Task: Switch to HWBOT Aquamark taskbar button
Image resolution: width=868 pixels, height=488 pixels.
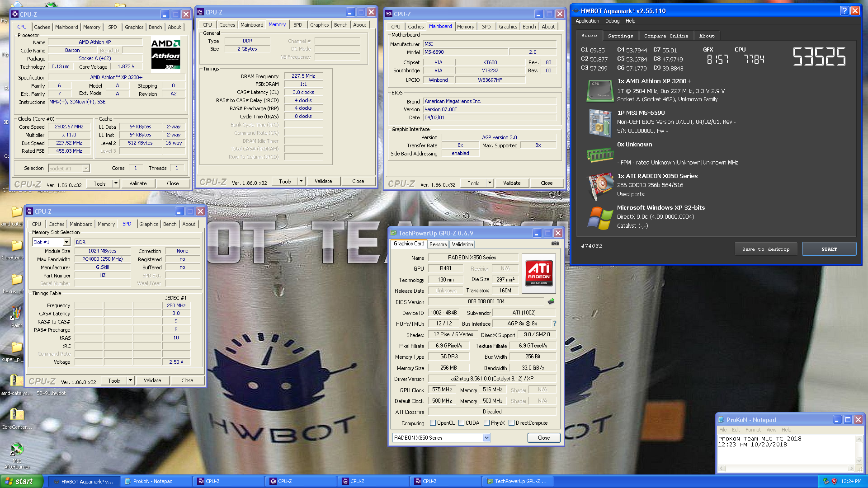Action: click(84, 481)
